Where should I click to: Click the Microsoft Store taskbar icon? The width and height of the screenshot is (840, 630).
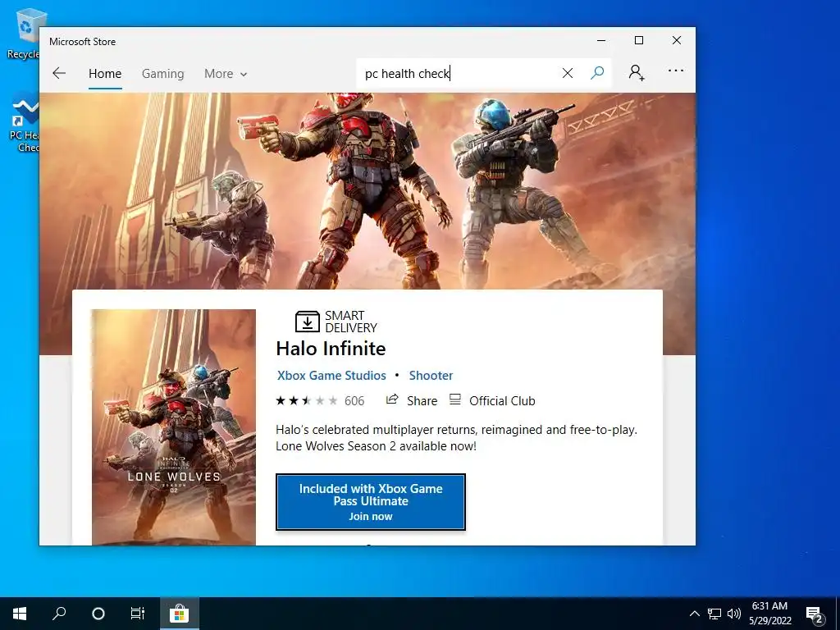[x=180, y=614]
